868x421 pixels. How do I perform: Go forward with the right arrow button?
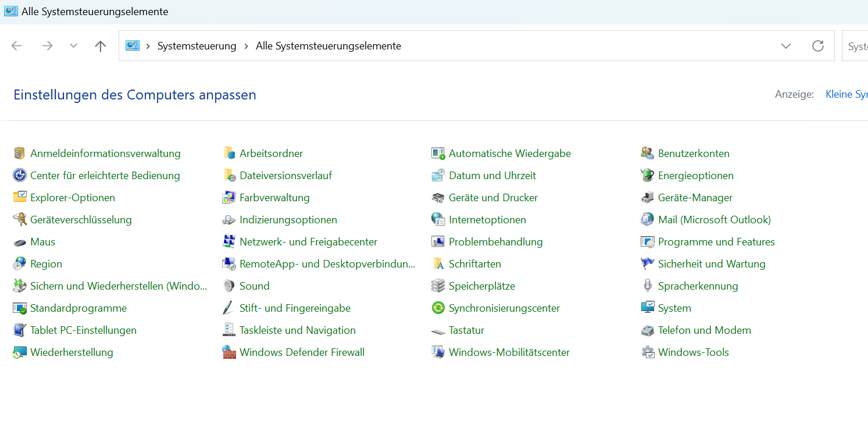tap(47, 46)
